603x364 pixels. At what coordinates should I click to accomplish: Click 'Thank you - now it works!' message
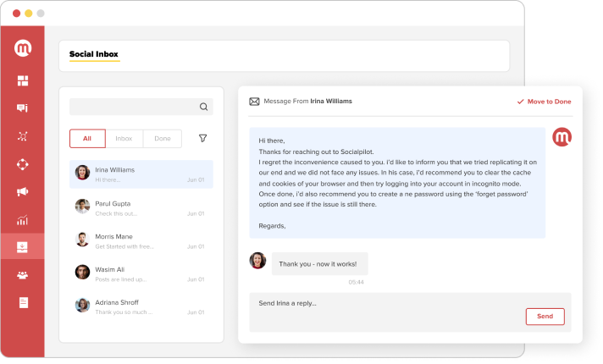point(319,264)
